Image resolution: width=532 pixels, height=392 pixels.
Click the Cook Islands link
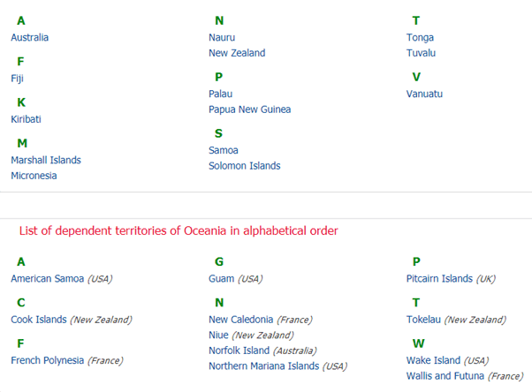(x=39, y=320)
